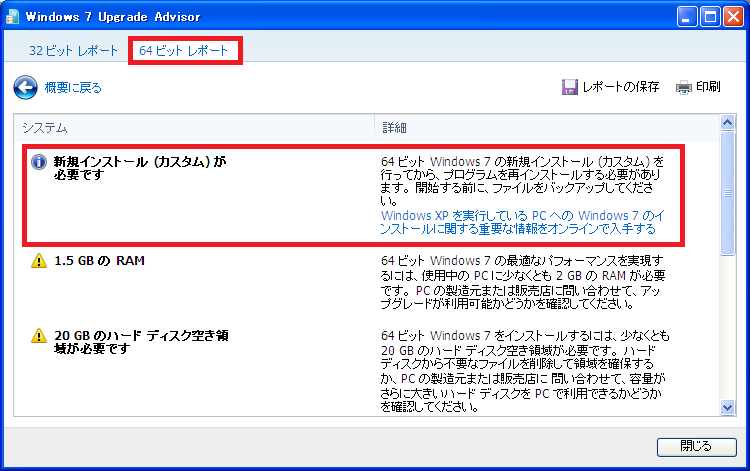Viewport: 750px width, 471px height.
Task: Go back via 概要に戻る link
Action: click(x=73, y=88)
